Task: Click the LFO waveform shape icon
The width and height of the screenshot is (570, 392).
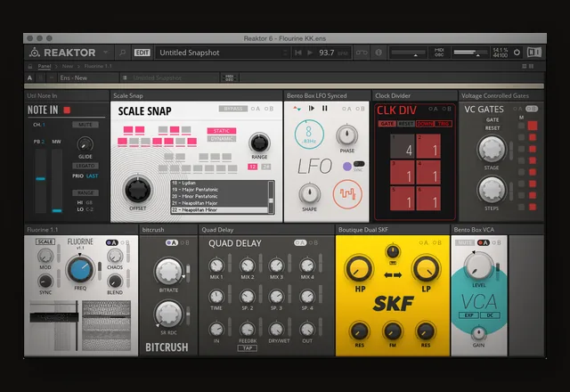Action: (x=347, y=194)
